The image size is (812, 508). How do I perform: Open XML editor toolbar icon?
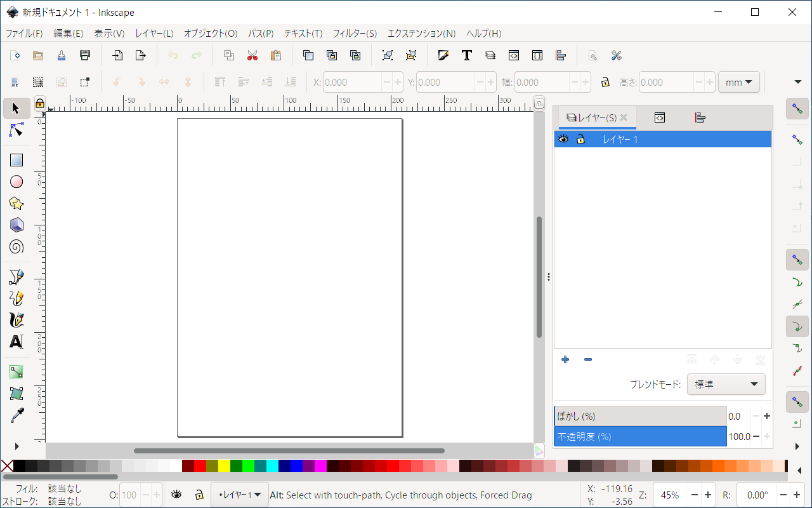pos(514,56)
